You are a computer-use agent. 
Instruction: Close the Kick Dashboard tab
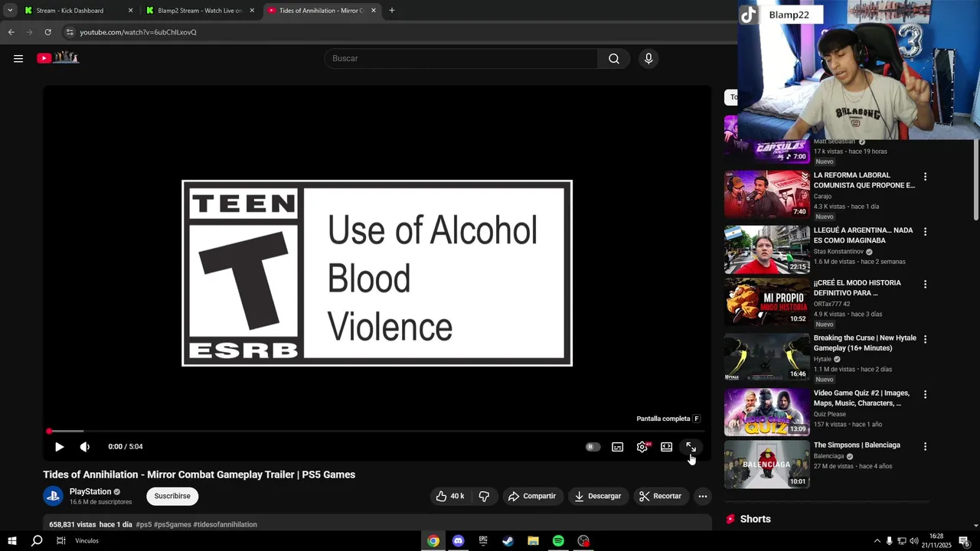130,11
